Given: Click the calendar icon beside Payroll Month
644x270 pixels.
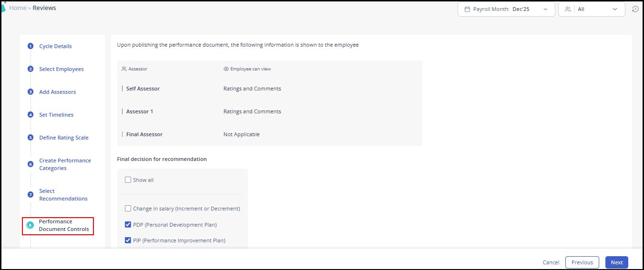Looking at the screenshot, I should pos(467,9).
